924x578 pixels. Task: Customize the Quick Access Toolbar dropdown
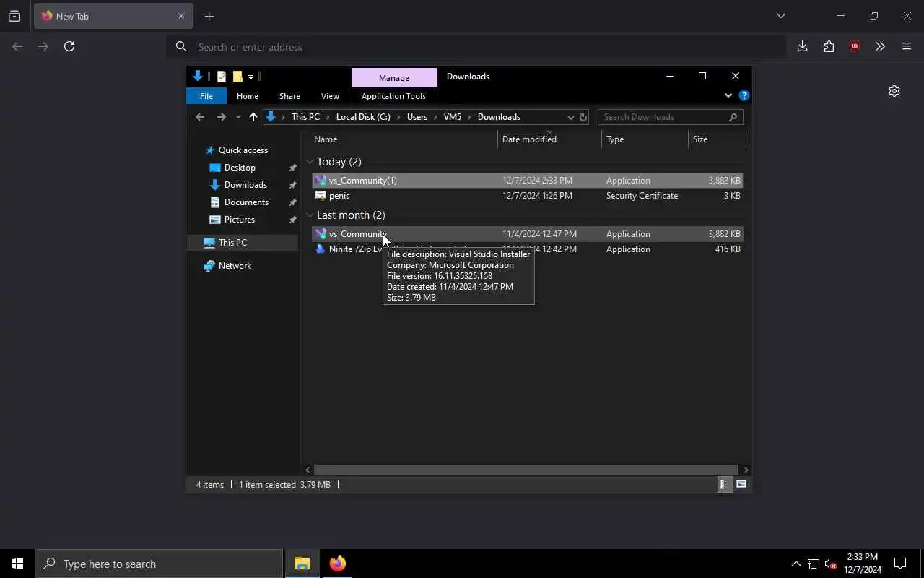point(250,77)
